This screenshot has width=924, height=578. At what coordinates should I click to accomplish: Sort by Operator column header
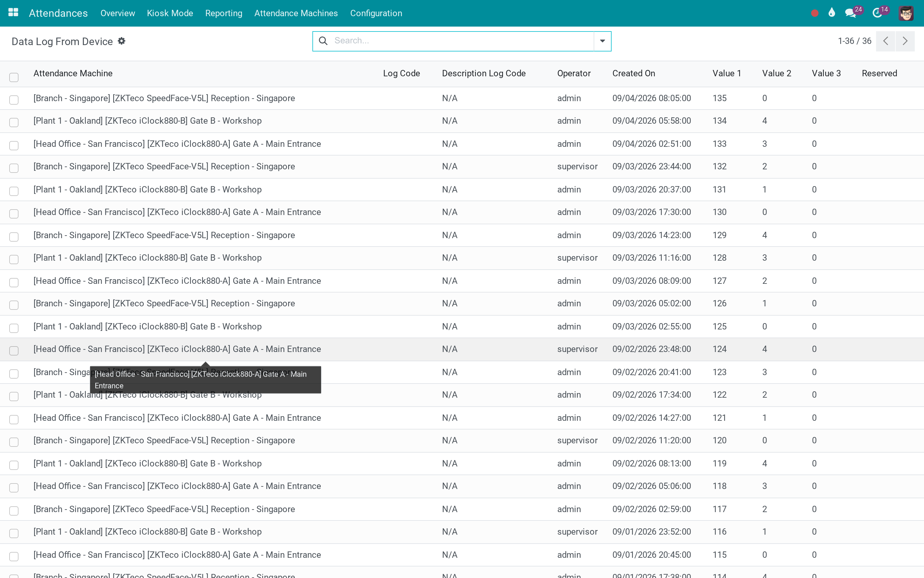click(x=573, y=73)
